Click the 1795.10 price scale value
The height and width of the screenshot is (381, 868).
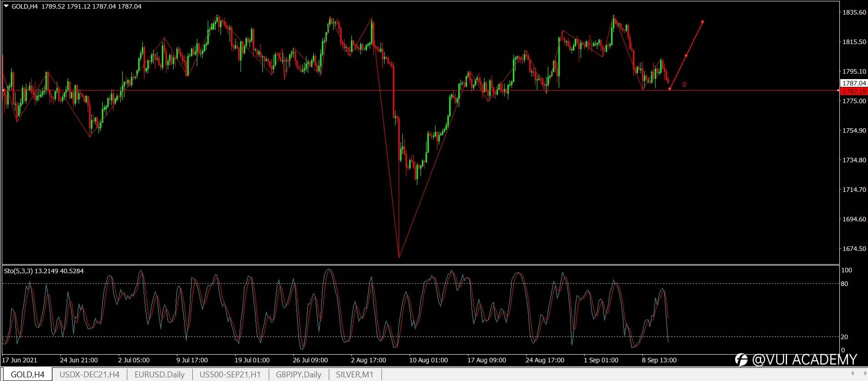[854, 71]
